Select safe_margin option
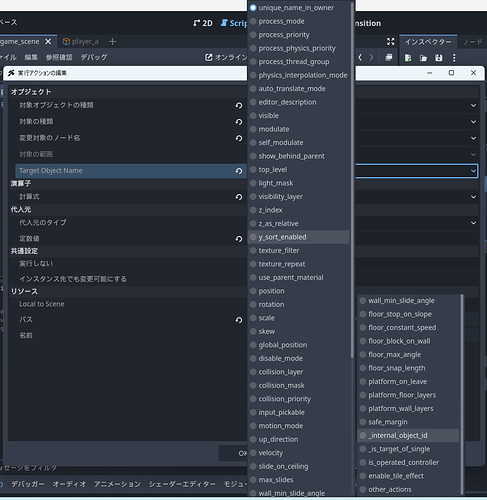The height and width of the screenshot is (500, 487). tap(408, 422)
